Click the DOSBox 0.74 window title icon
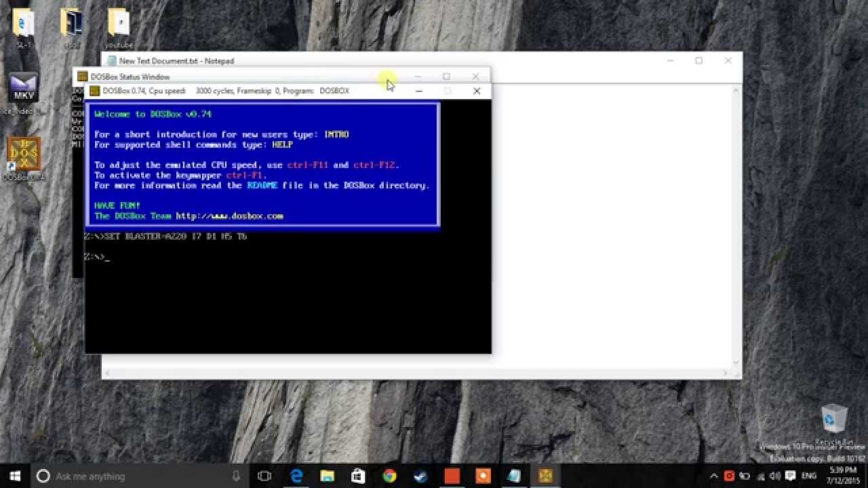 coord(95,91)
